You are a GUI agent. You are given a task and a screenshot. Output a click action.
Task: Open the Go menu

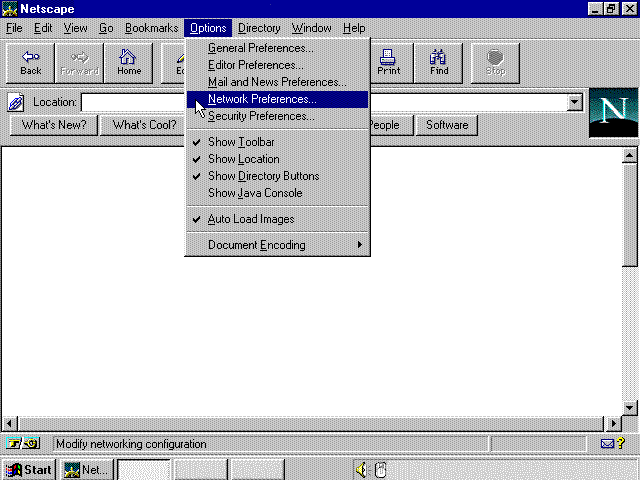point(106,28)
